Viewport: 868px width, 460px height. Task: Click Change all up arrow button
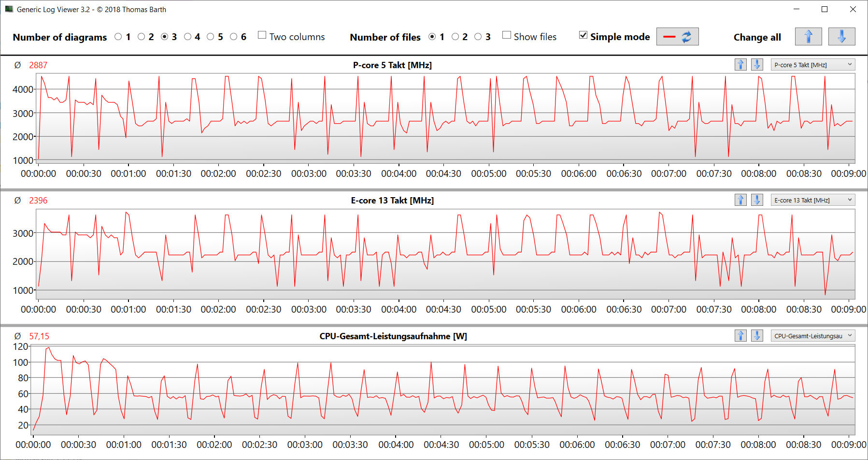808,37
